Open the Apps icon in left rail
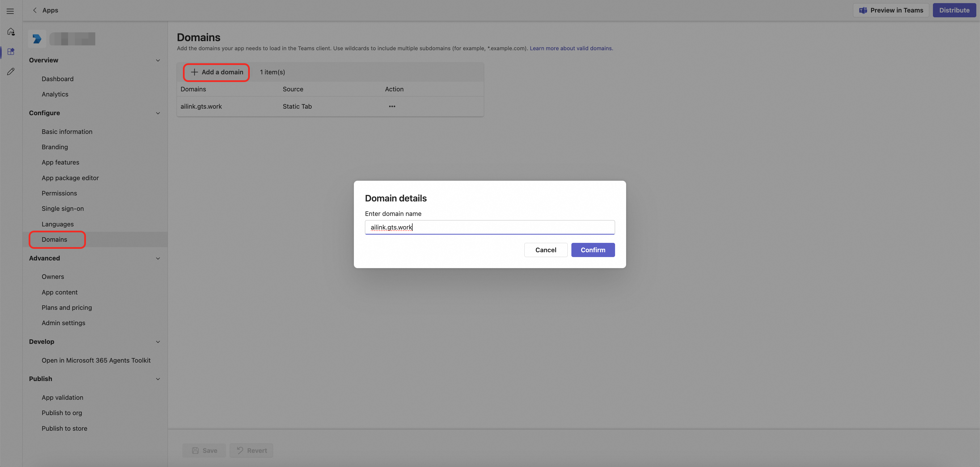The height and width of the screenshot is (467, 980). [x=11, y=51]
